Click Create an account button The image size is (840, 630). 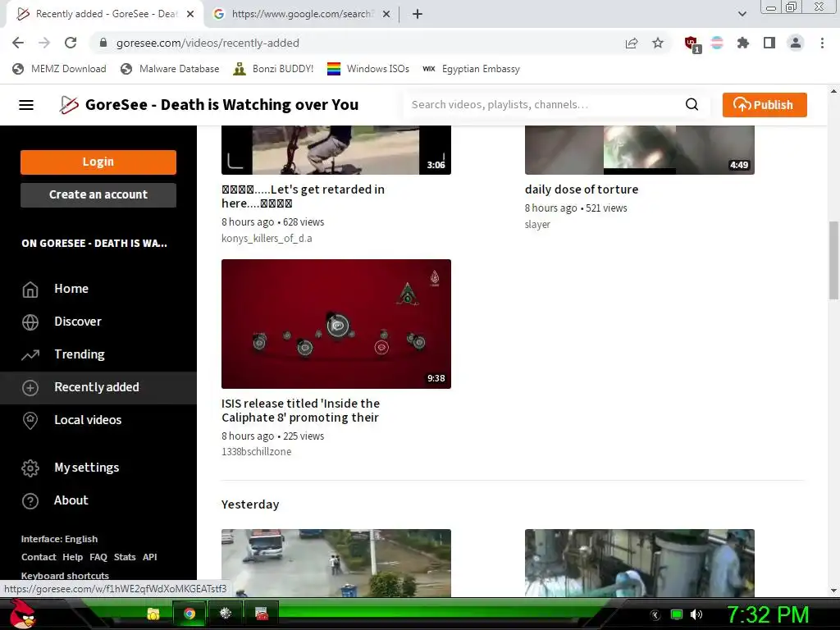(98, 195)
